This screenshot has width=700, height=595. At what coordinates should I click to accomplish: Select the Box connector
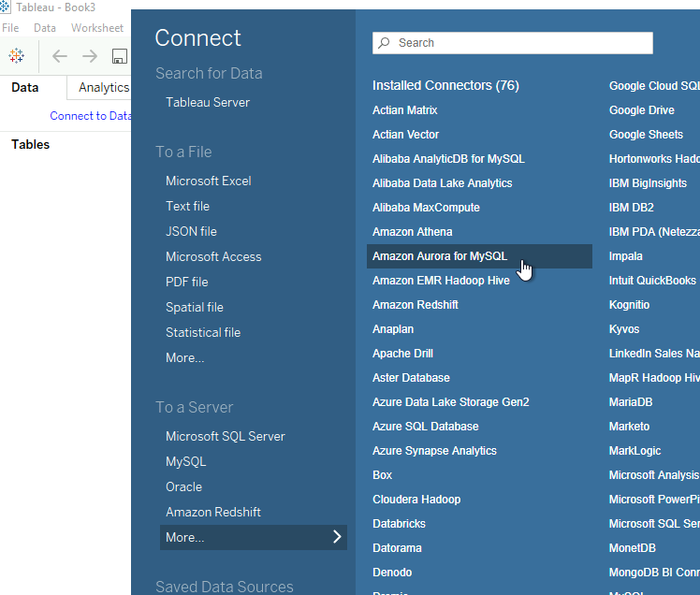pyautogui.click(x=382, y=475)
